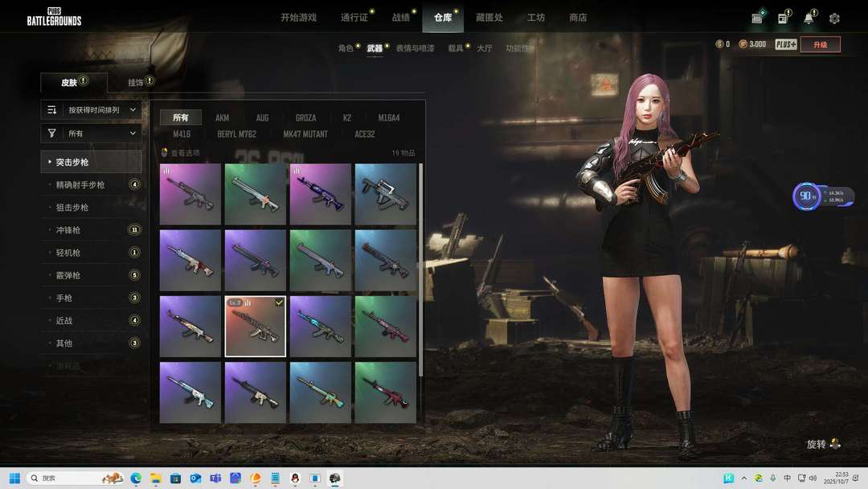The image size is (868, 489).
Task: Switch input method via 中 tray icon
Action: (787, 478)
